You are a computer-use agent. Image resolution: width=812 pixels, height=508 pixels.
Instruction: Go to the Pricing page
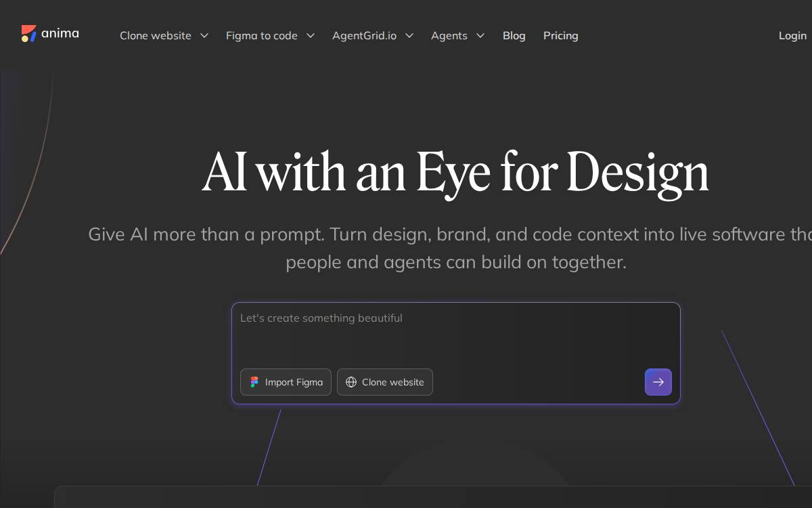pyautogui.click(x=561, y=35)
